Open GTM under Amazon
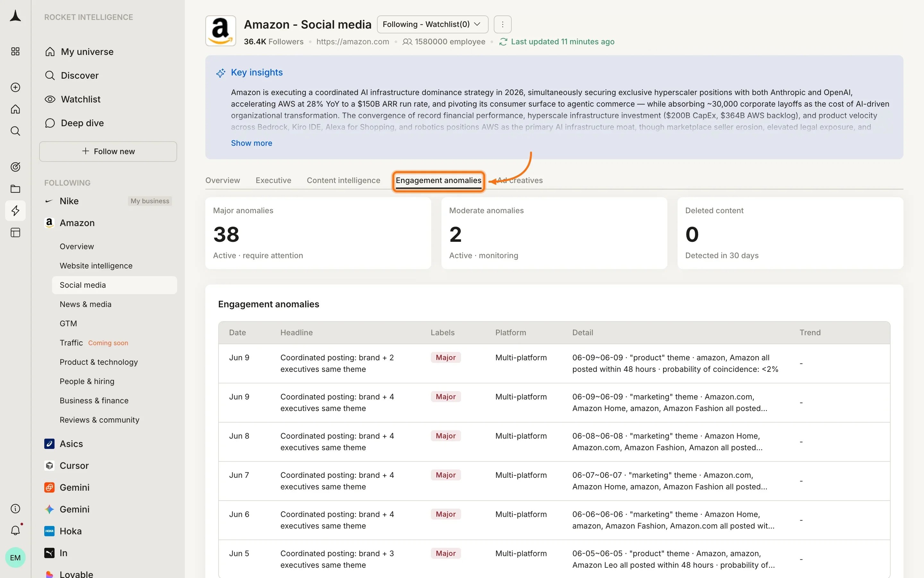 (68, 323)
